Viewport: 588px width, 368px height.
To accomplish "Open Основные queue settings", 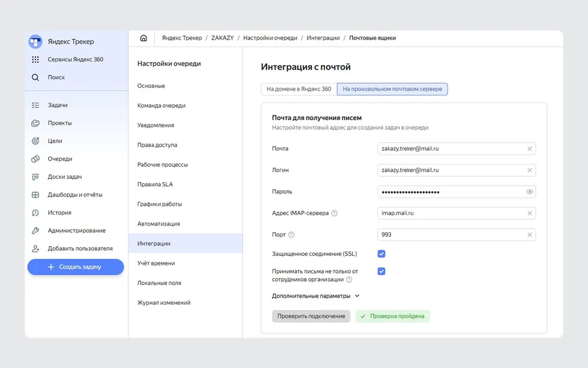I will 185,86.
